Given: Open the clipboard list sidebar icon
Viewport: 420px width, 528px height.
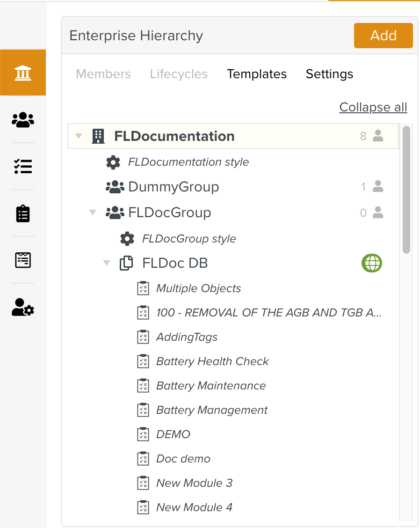Looking at the screenshot, I should pos(23,213).
